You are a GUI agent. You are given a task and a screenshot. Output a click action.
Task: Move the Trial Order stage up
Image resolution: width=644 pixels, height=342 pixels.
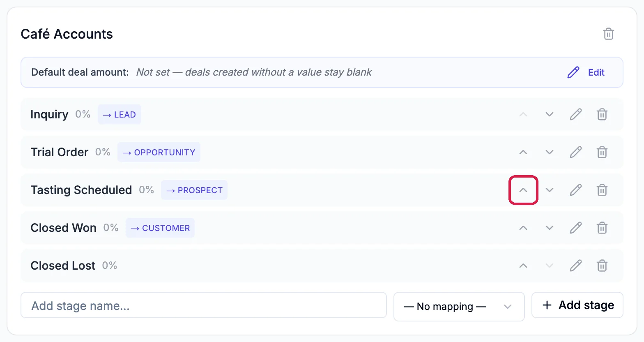pos(523,152)
